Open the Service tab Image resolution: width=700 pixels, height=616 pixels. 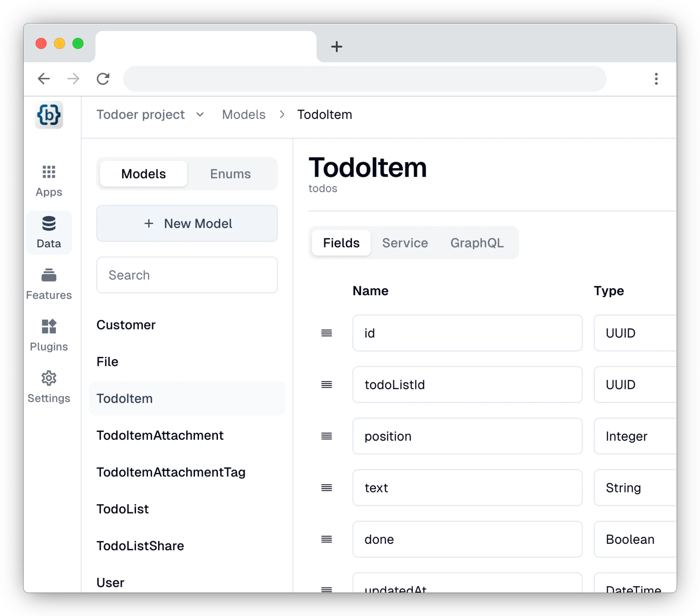(x=405, y=243)
